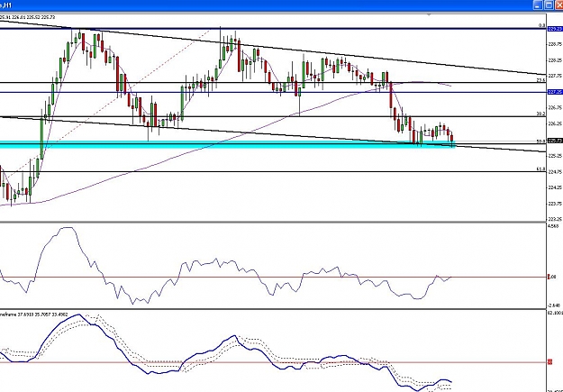Click the red level marker of bottom indicator
This screenshot has width=563, height=392.
pos(549,362)
